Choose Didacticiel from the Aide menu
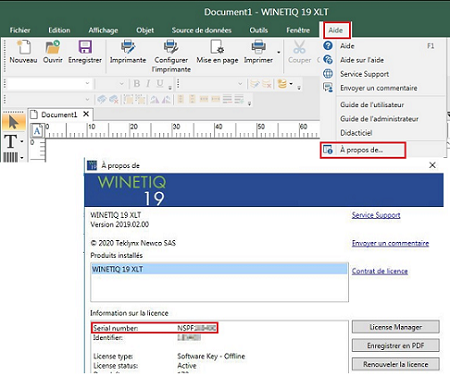Image resolution: width=450 pixels, height=375 pixels. click(x=356, y=133)
